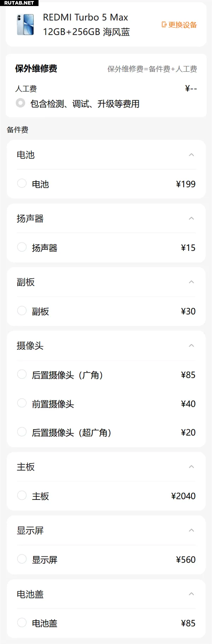Select the 电池 battery part radio button

click(x=22, y=183)
